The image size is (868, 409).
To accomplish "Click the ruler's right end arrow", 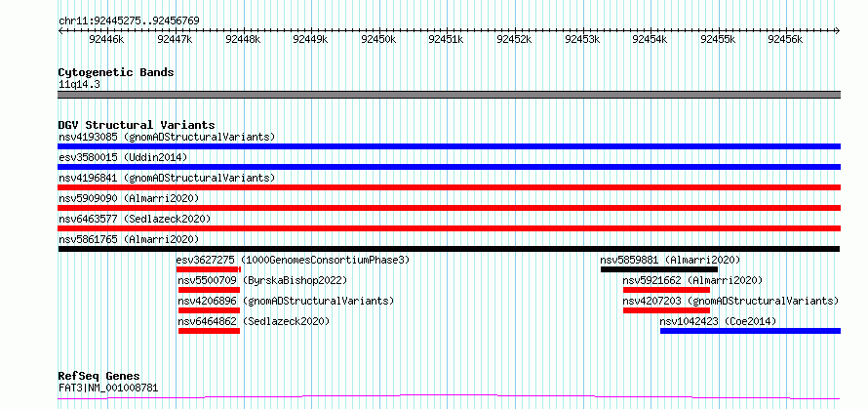I will [838, 30].
